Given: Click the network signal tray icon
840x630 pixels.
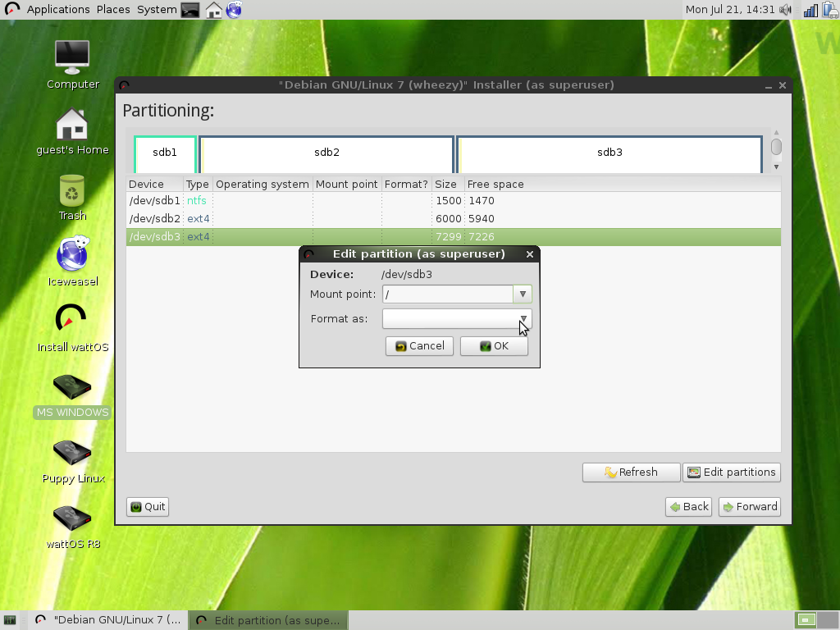Looking at the screenshot, I should 810,10.
